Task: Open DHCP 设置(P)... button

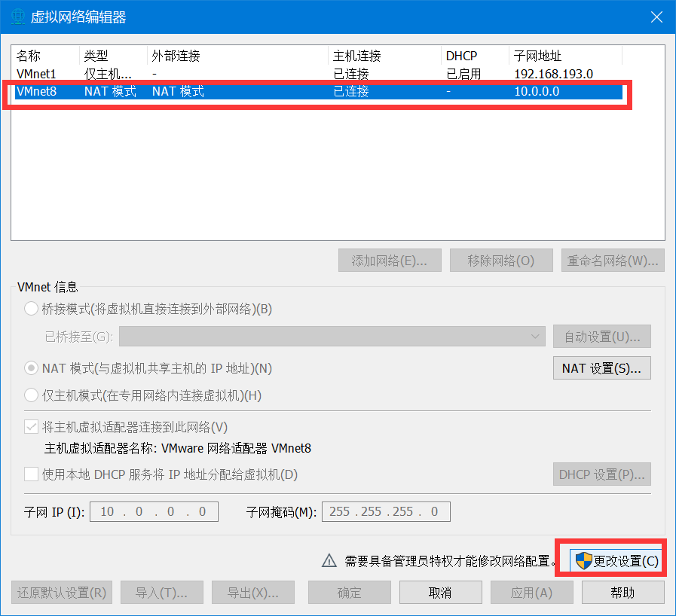Action: pos(602,474)
